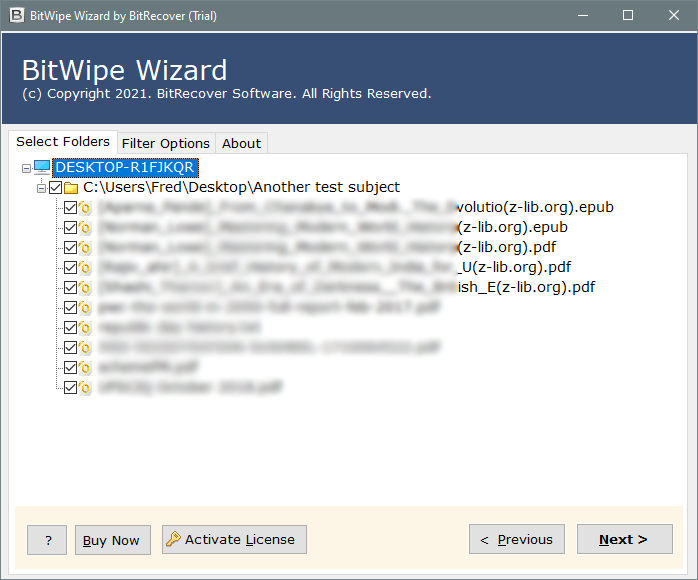This screenshot has width=698, height=580.
Task: Click the BitWipe app icon in title bar
Action: point(16,16)
